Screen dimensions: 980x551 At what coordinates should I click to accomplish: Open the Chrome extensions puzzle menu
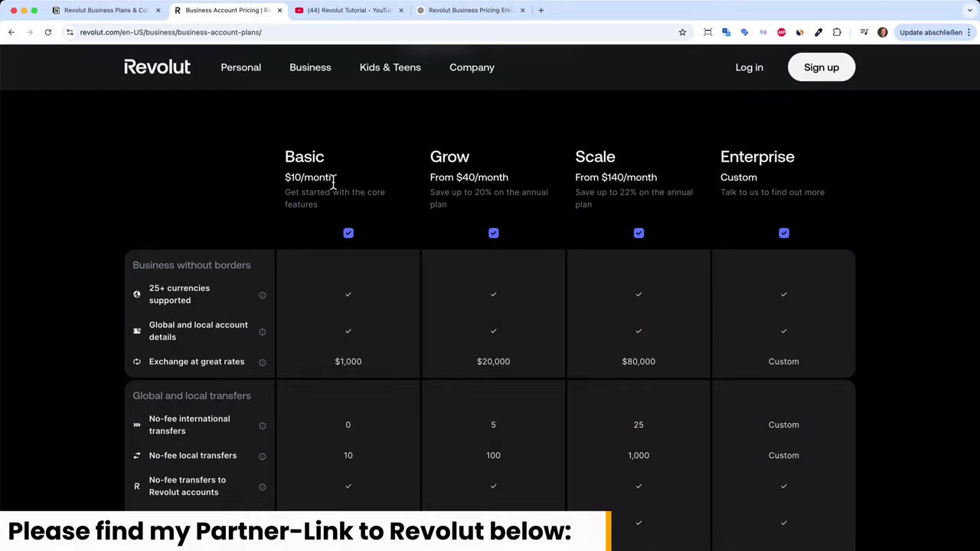pos(837,32)
